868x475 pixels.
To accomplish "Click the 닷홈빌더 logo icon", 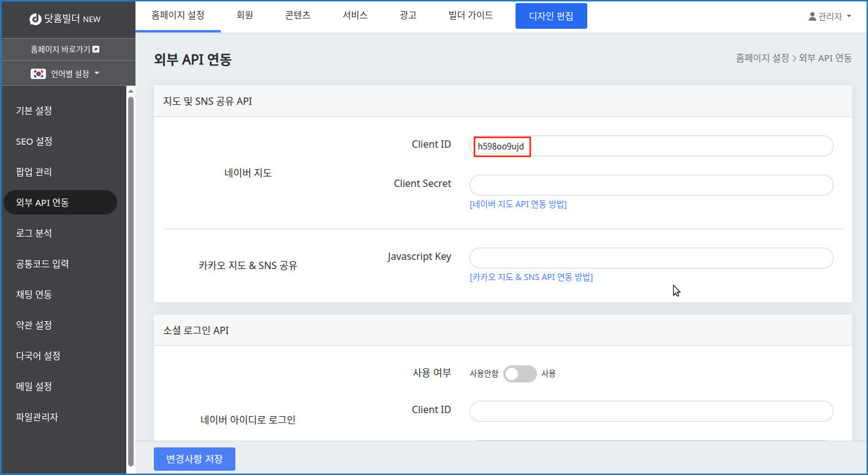I will tap(35, 19).
